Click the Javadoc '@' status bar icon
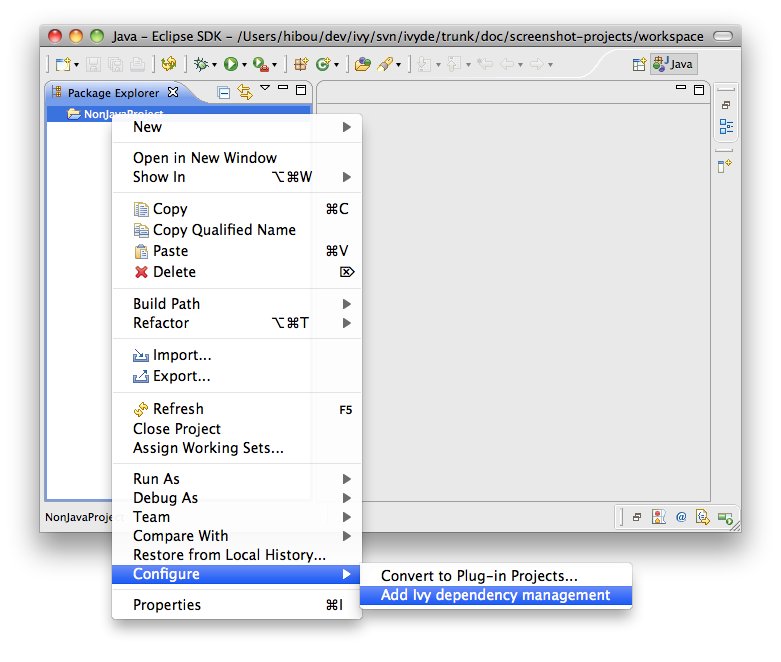This screenshot has height=662, width=781. (681, 517)
